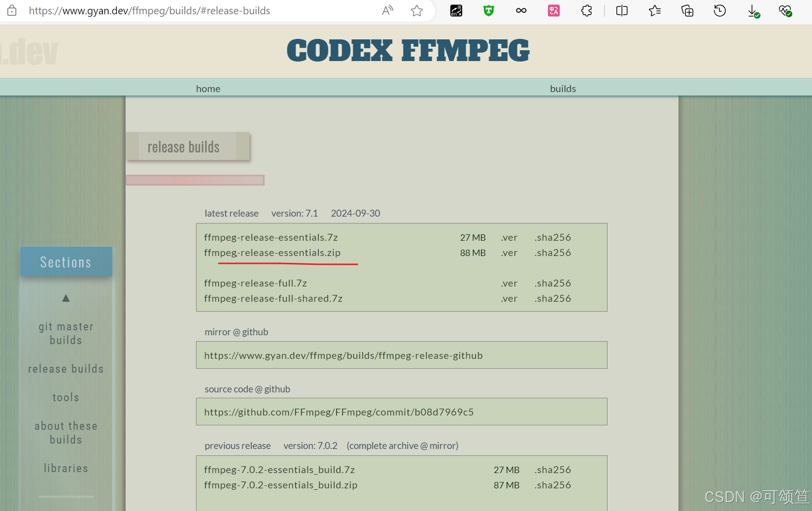Jump to about these builds section
This screenshot has width=812, height=511.
[x=66, y=433]
